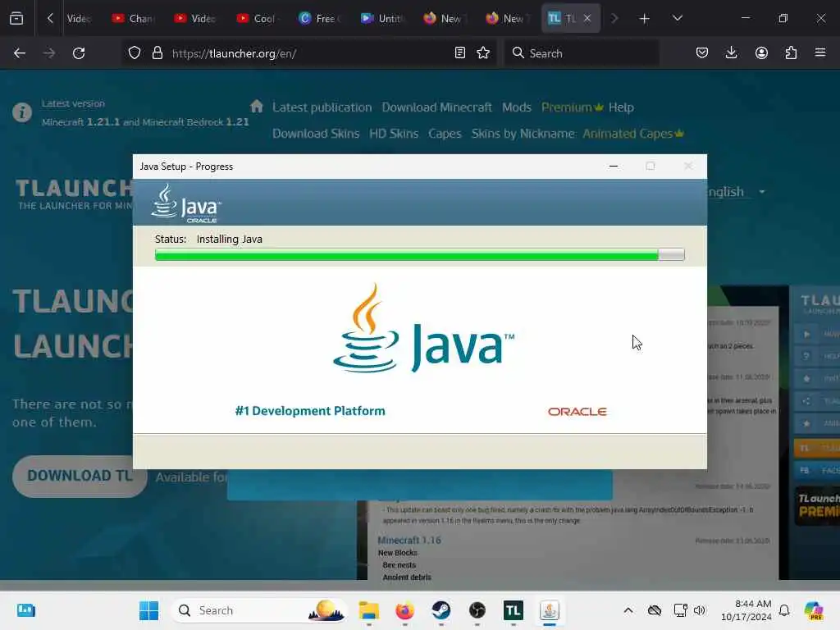Open the Copilot icon on taskbar
This screenshot has height=630, width=840.
[815, 610]
